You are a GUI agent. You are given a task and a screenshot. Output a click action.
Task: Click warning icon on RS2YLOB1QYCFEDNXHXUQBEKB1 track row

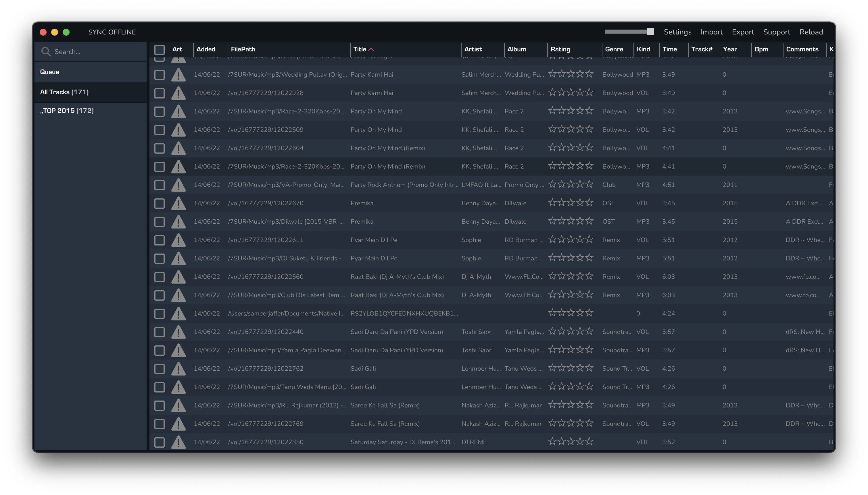pos(178,314)
